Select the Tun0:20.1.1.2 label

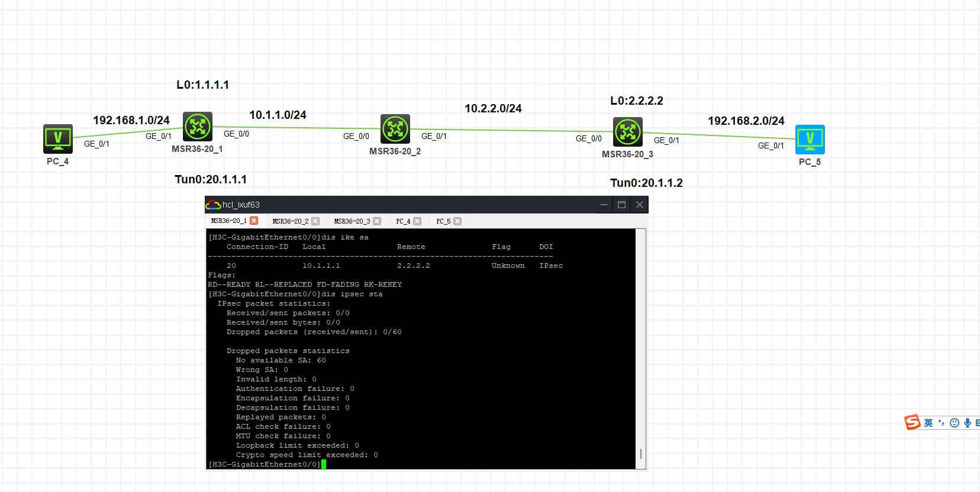[x=646, y=183]
